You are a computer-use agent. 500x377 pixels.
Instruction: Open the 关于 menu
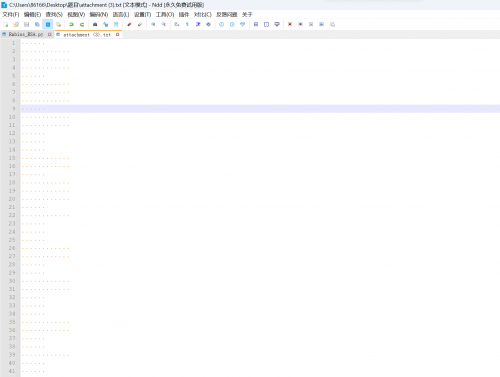(247, 15)
